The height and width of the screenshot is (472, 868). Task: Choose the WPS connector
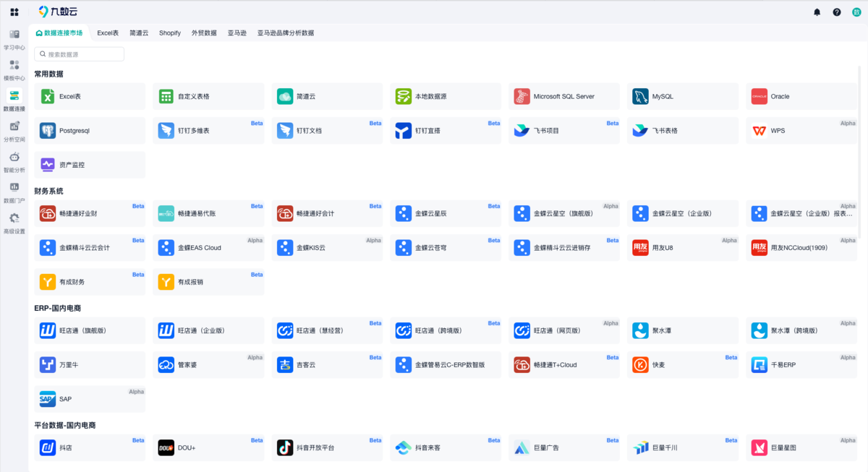click(801, 131)
